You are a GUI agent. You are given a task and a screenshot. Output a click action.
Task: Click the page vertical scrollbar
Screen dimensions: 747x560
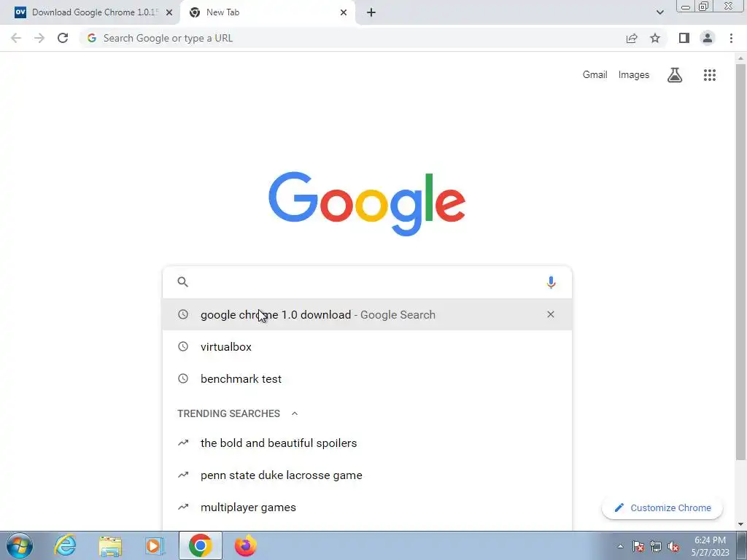pyautogui.click(x=740, y=262)
